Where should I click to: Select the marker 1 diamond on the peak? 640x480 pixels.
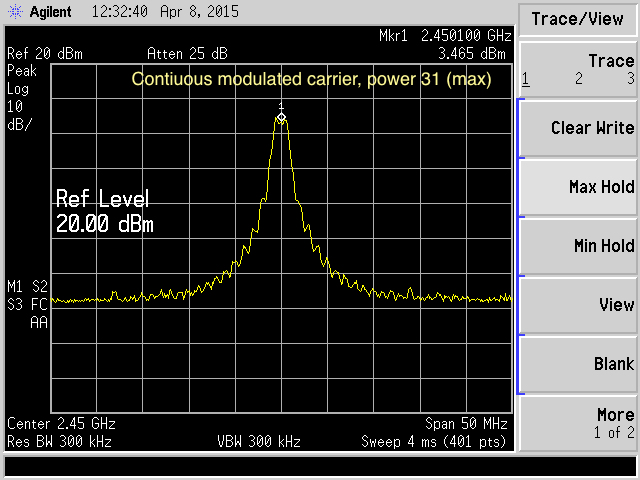click(281, 118)
